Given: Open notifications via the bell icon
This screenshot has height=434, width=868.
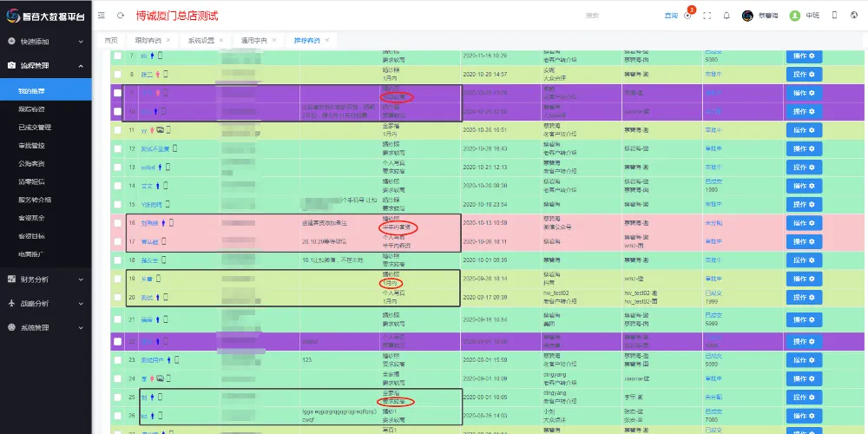Looking at the screenshot, I should coord(726,16).
